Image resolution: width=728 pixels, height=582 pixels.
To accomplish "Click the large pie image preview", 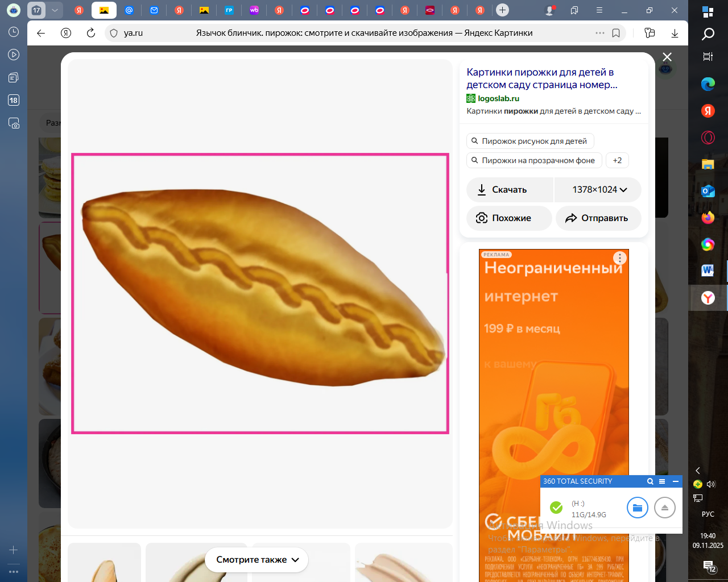I will (260, 293).
